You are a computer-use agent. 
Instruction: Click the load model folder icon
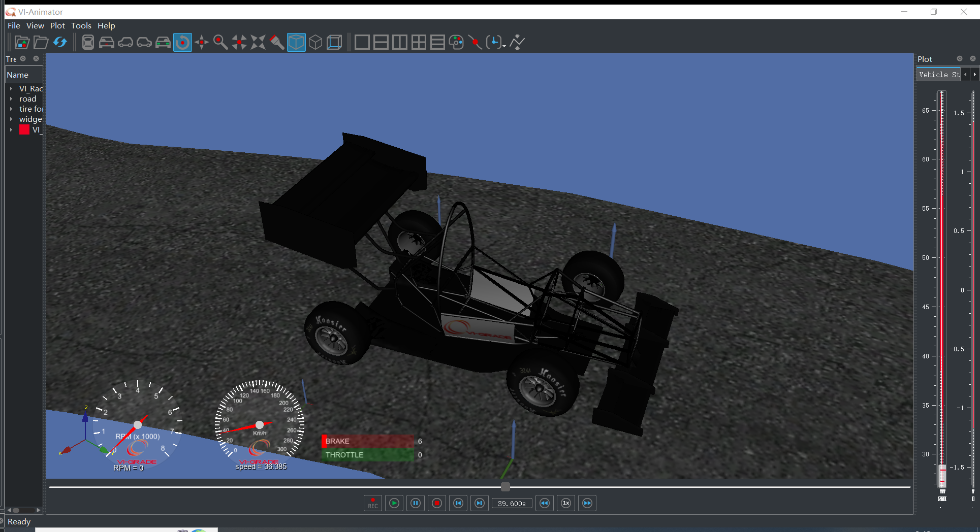click(x=22, y=43)
